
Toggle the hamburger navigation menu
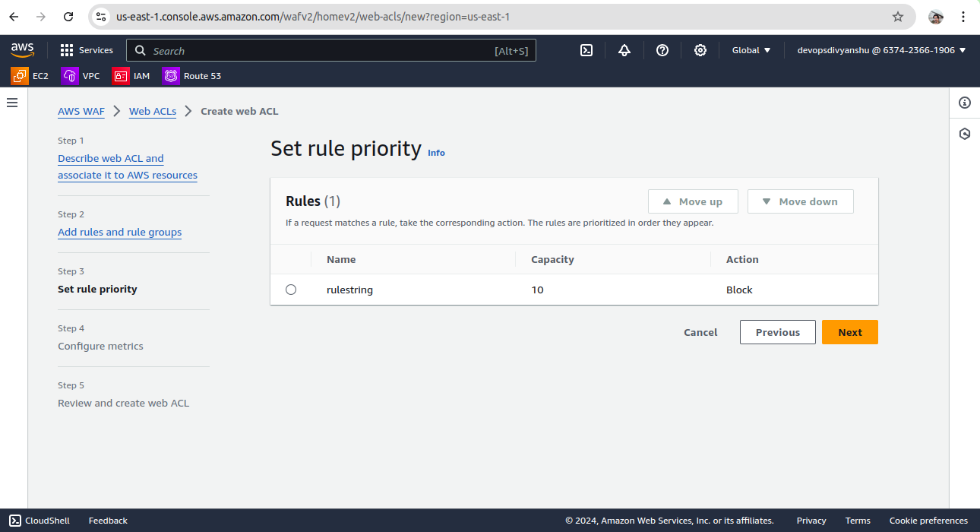[12, 103]
